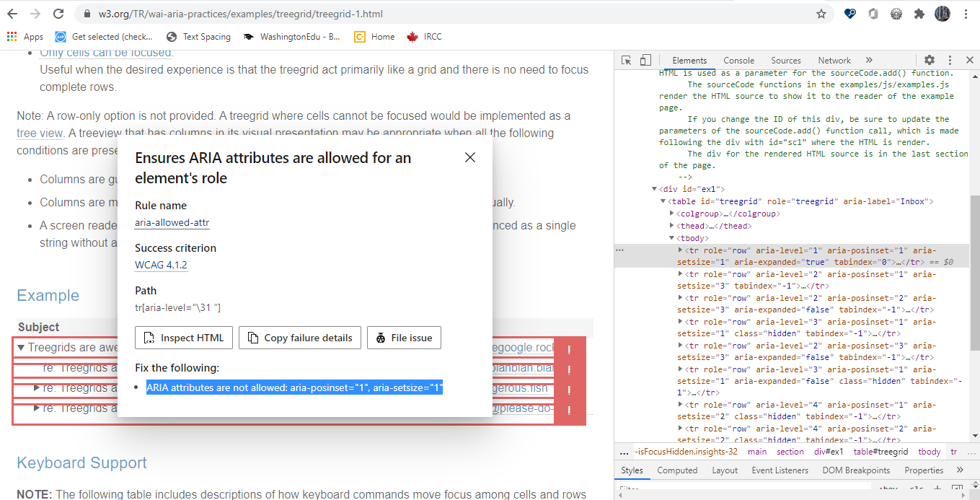Open the DevTools settings gear
The height and width of the screenshot is (500, 980).
pyautogui.click(x=929, y=60)
